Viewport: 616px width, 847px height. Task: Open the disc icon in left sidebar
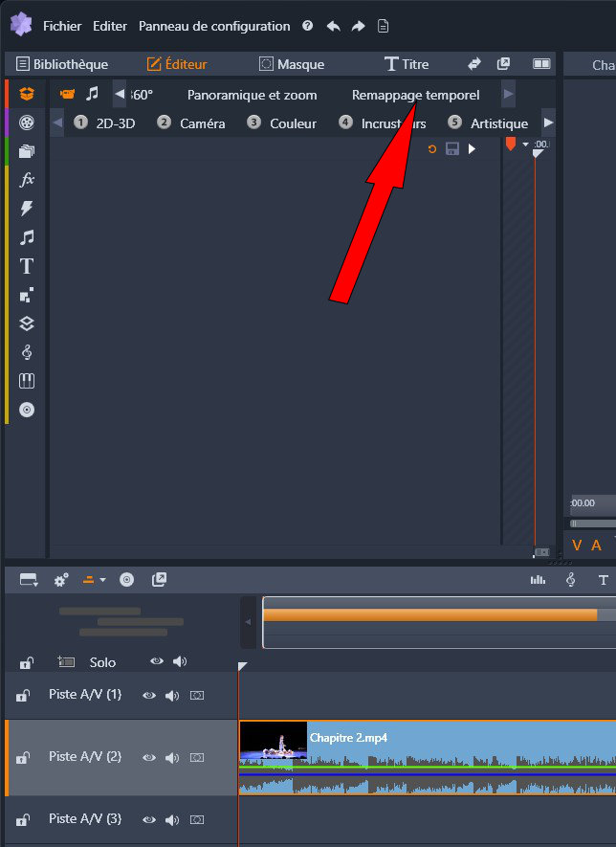(x=27, y=410)
